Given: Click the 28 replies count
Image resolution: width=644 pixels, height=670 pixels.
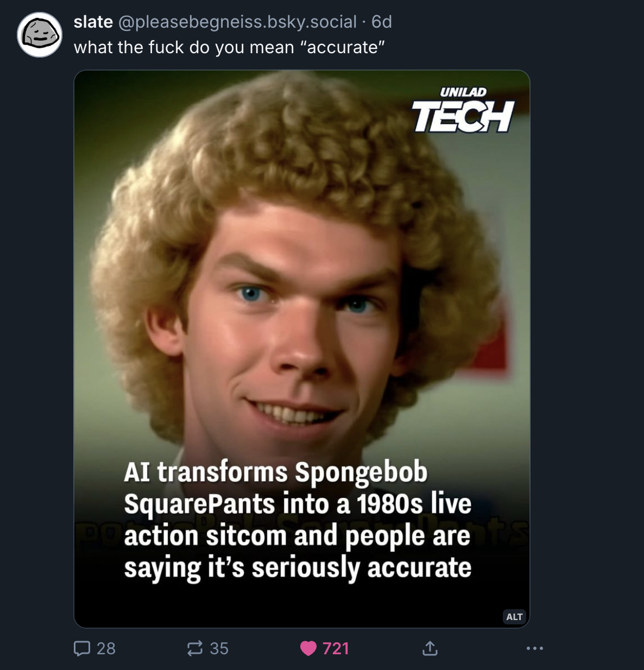Looking at the screenshot, I should (x=106, y=648).
